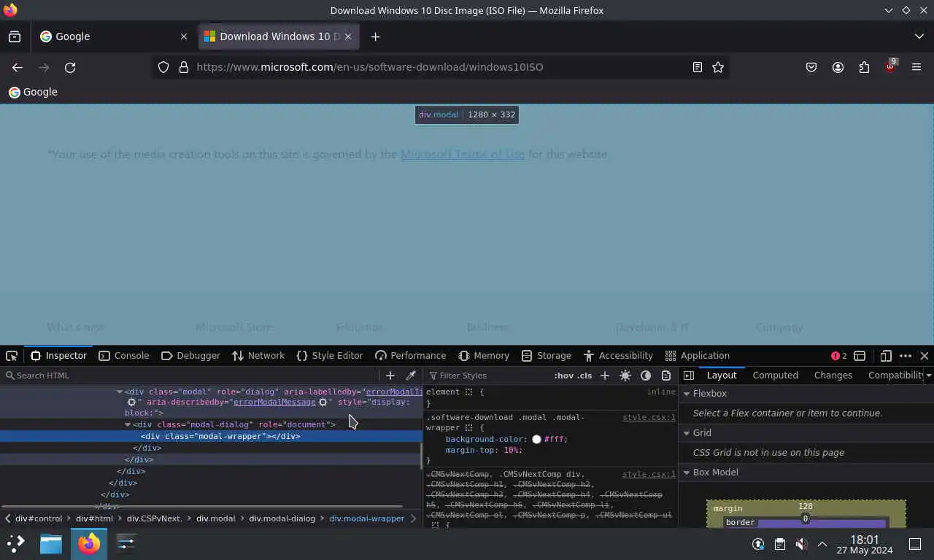This screenshot has width=934, height=560.
Task: Reload the current page
Action: (70, 67)
